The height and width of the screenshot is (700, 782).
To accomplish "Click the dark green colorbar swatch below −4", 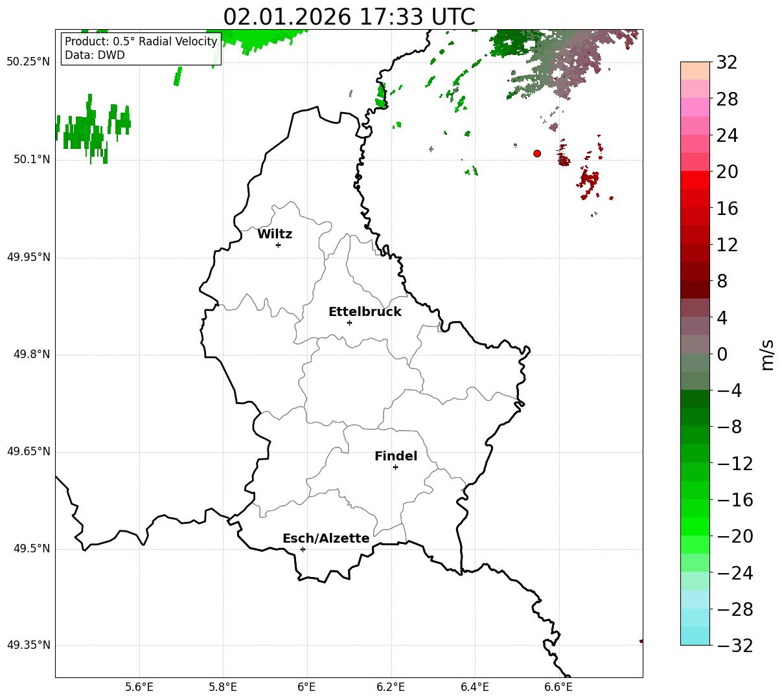I will pos(695,399).
